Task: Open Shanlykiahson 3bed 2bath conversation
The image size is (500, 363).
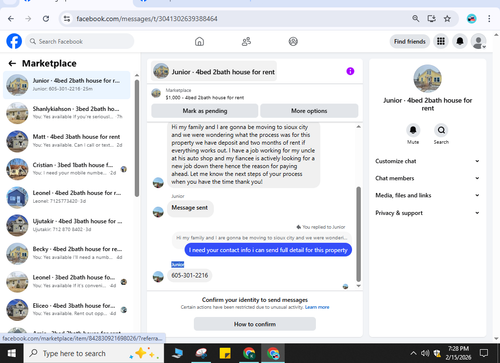Action: click(x=67, y=113)
